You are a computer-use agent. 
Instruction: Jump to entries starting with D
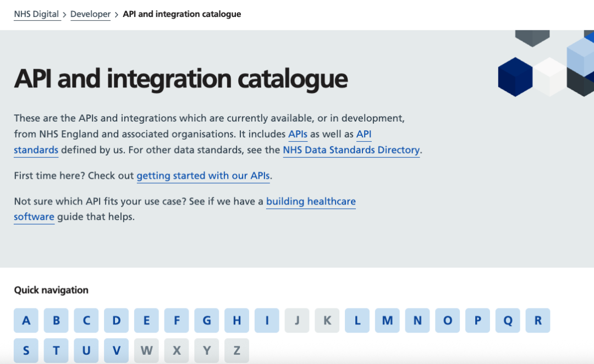(117, 321)
